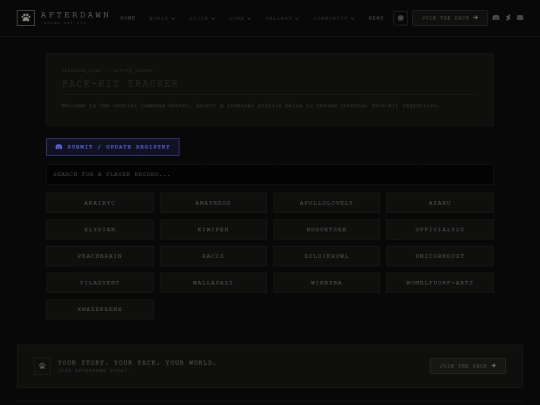Image resolution: width=540 pixels, height=405 pixels.
Task: Click Join the Pack button in footer banner
Action: pos(468,366)
